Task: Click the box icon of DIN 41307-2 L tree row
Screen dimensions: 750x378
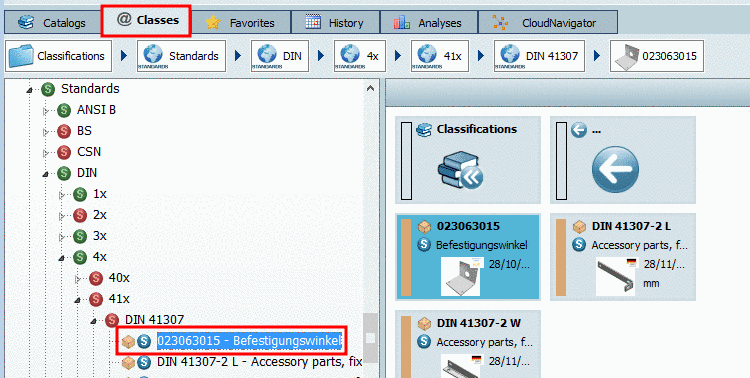Action: 128,363
